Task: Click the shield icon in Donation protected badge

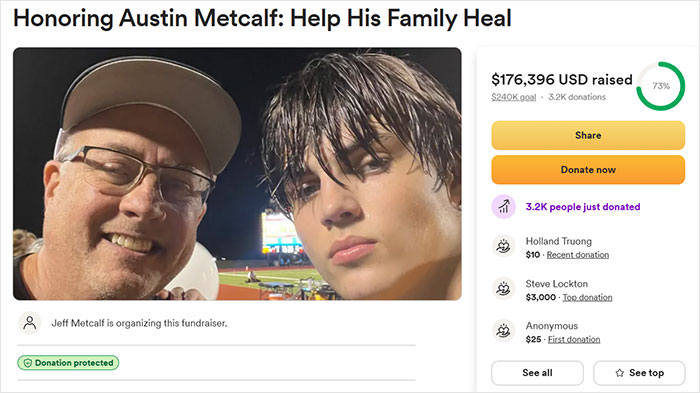Action: coord(27,363)
